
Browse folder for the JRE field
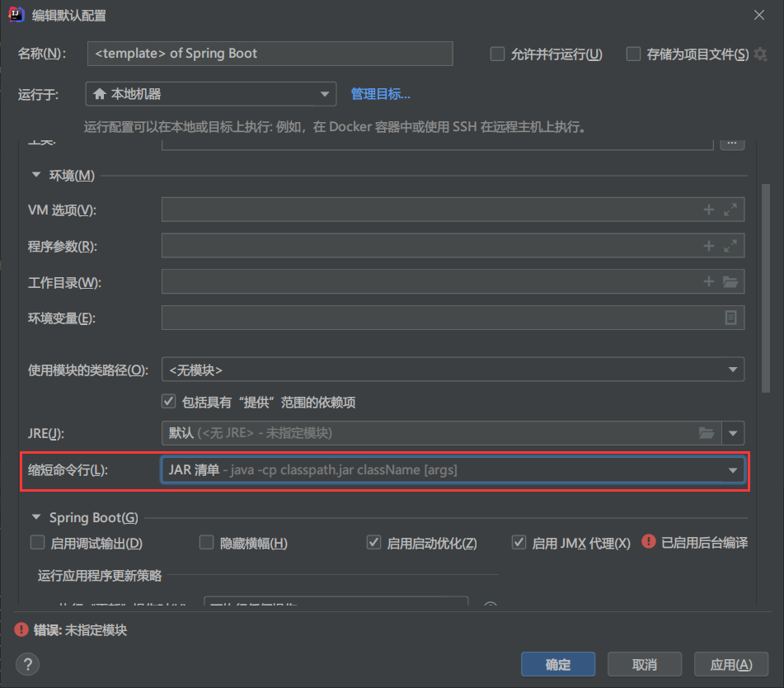click(x=706, y=433)
